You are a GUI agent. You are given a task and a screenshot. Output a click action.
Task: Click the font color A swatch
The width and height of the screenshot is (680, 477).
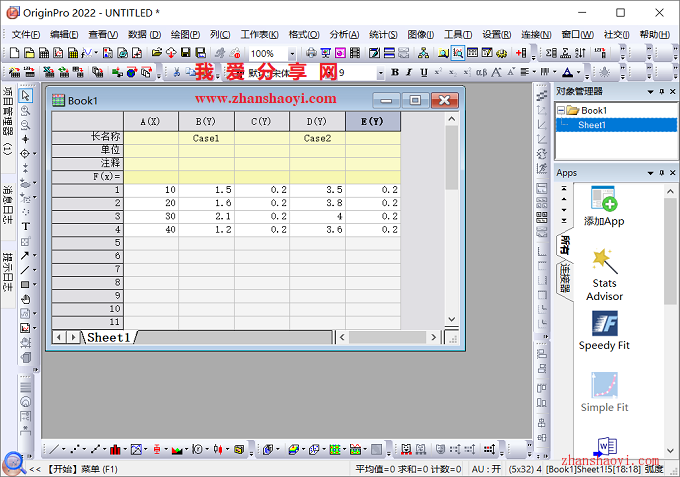(x=567, y=72)
